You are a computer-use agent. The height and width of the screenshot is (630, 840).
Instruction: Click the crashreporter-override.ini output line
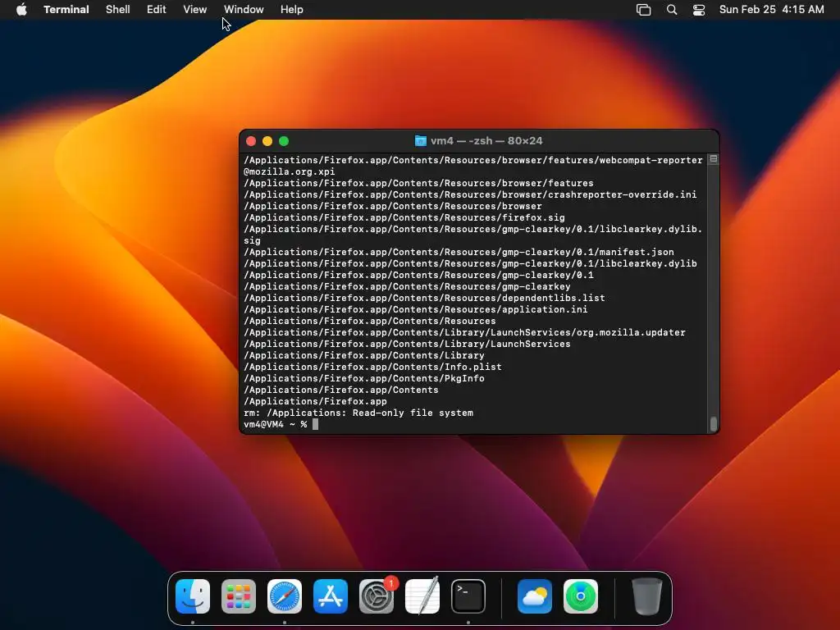coord(470,194)
